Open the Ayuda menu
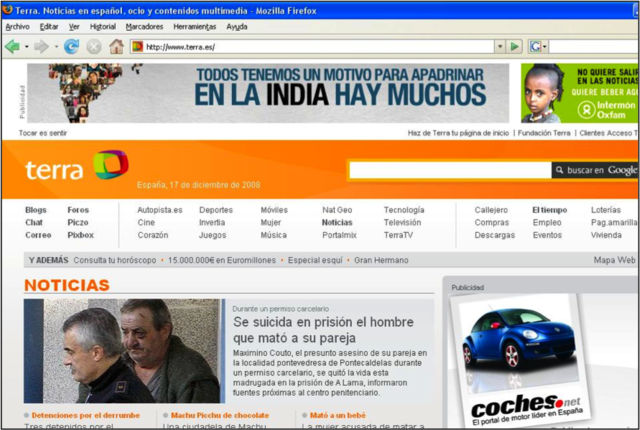This screenshot has width=640, height=430. [x=237, y=27]
